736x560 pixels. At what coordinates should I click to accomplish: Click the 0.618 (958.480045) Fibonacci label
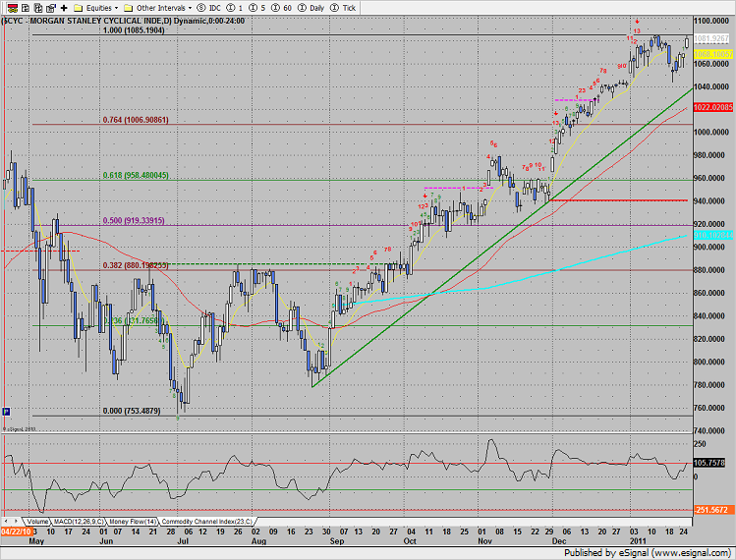pos(136,175)
